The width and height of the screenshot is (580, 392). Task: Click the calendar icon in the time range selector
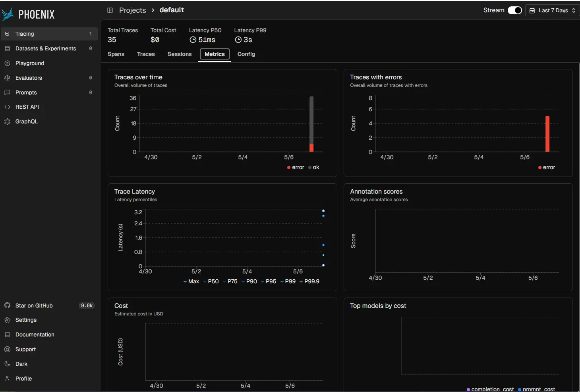pos(532,11)
